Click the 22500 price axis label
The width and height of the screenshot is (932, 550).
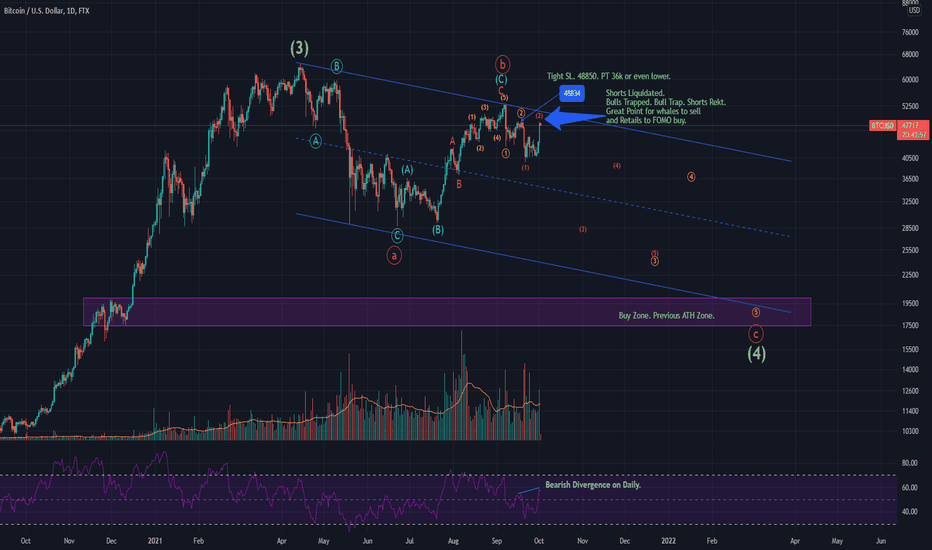pyautogui.click(x=910, y=275)
